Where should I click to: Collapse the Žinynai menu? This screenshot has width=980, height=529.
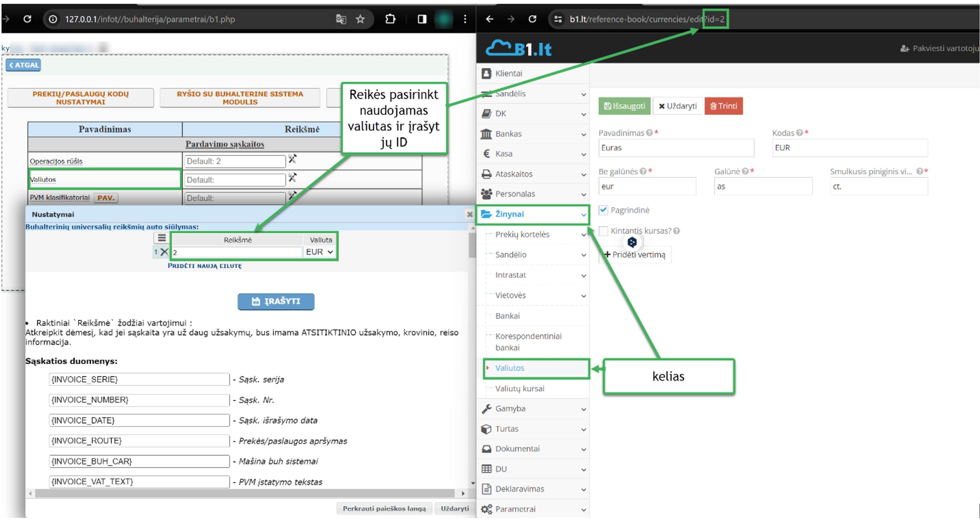533,214
